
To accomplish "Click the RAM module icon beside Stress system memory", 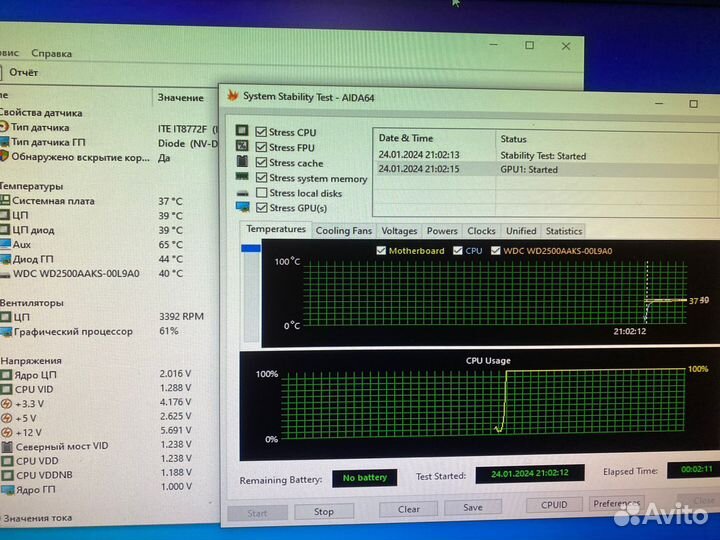I will pos(242,176).
